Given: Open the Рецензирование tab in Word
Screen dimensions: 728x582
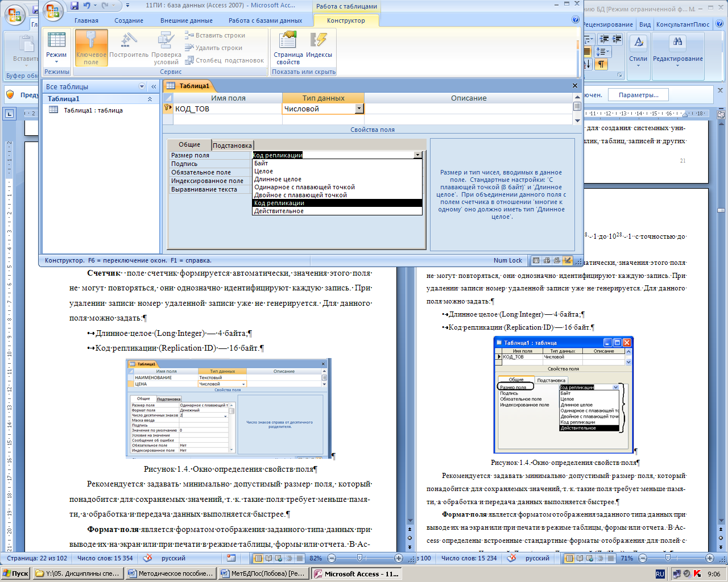Looking at the screenshot, I should pos(608,24).
